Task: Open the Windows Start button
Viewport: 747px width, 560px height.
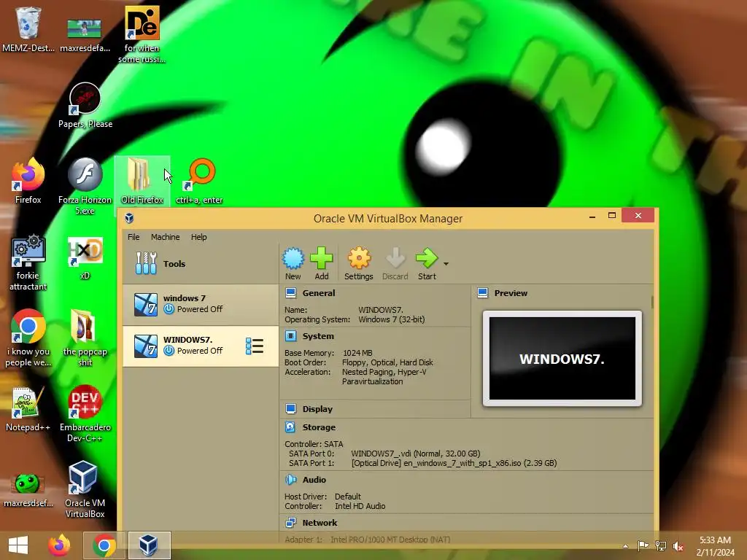Action: tap(18, 545)
